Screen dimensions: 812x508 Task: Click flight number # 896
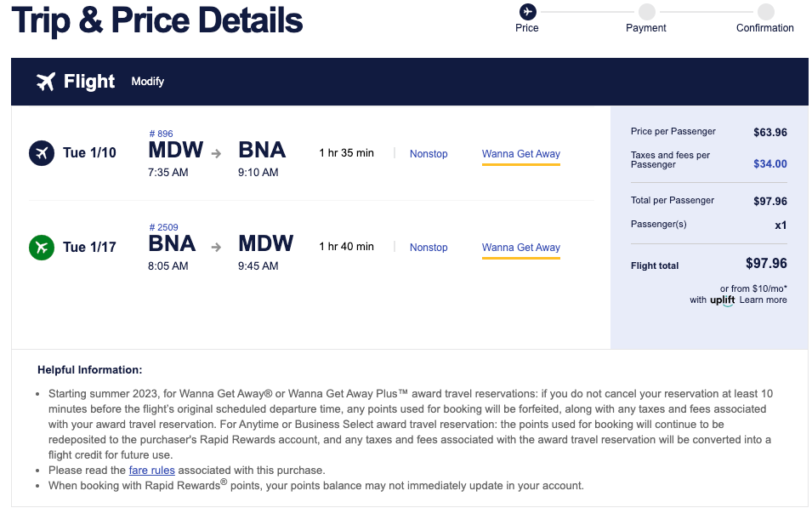coord(161,134)
